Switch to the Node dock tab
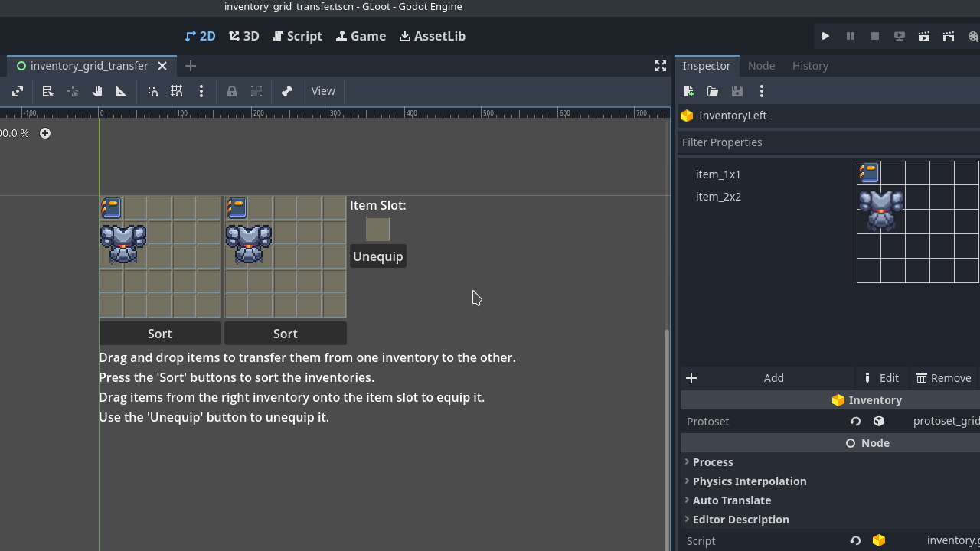The width and height of the screenshot is (980, 551). tap(761, 66)
